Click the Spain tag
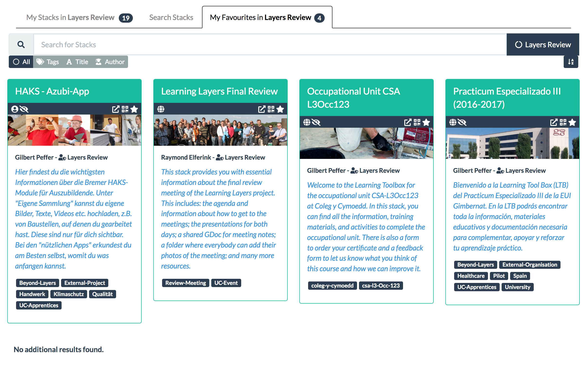This screenshot has width=588, height=367. (x=520, y=276)
